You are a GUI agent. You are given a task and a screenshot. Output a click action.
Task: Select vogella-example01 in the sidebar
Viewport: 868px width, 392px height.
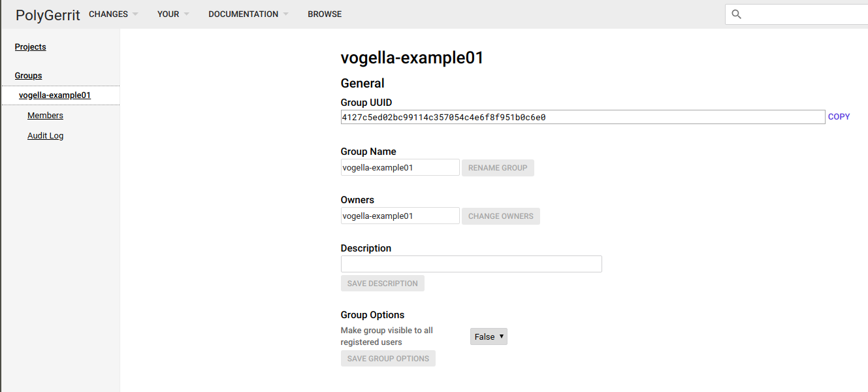click(x=55, y=95)
